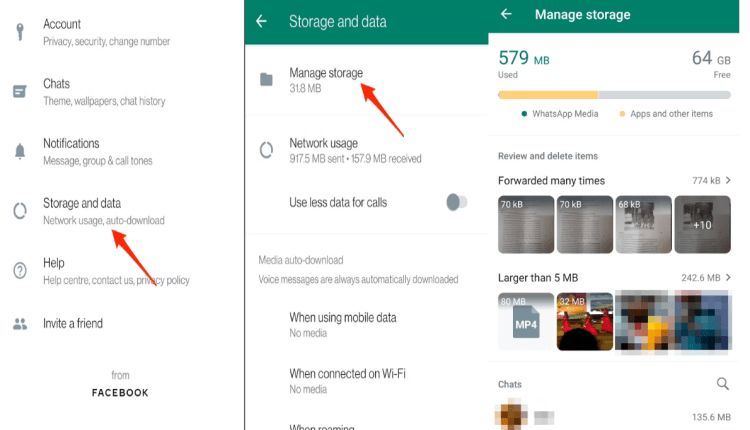Screen dimensions: 750x430
Task: Toggle Use less data for calls switch
Action: [x=457, y=202]
